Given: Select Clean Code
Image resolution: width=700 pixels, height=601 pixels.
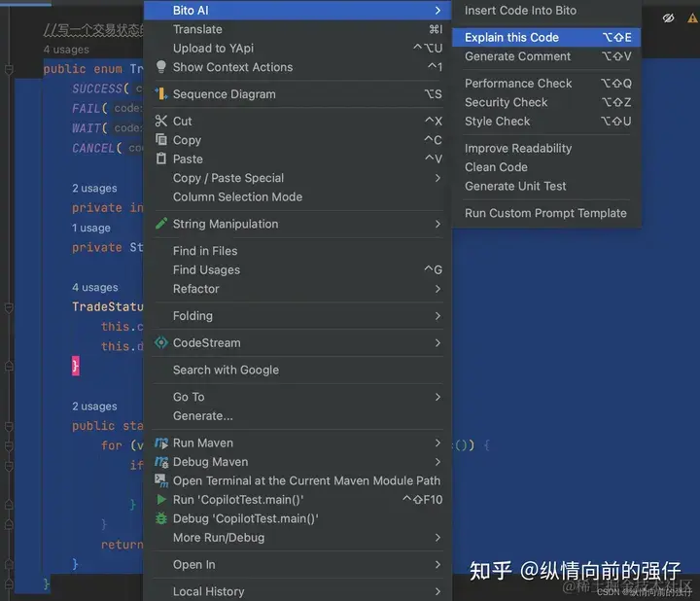Looking at the screenshot, I should pyautogui.click(x=546, y=167).
